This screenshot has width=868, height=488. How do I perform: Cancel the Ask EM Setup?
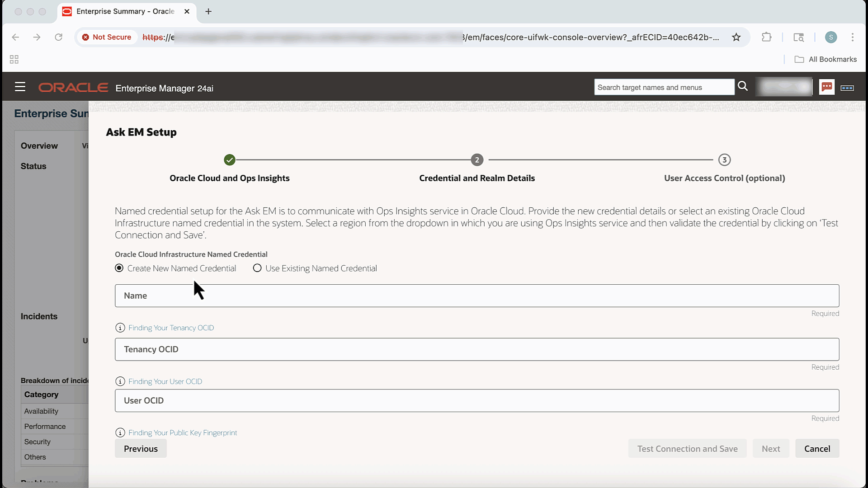pos(817,449)
